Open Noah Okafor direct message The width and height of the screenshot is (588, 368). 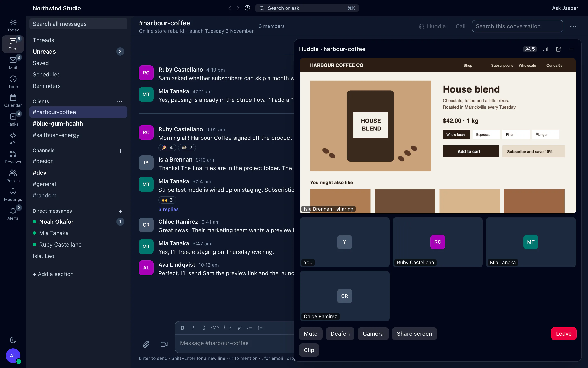point(78,222)
